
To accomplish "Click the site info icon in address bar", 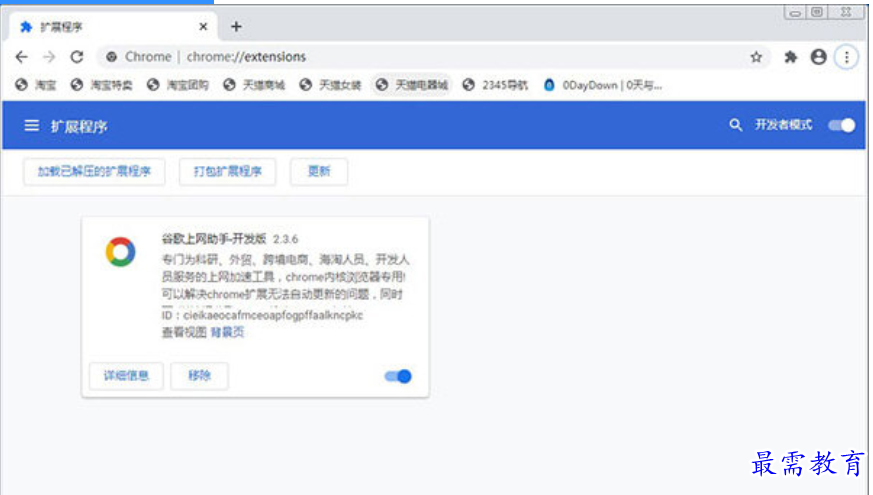I will (x=111, y=57).
